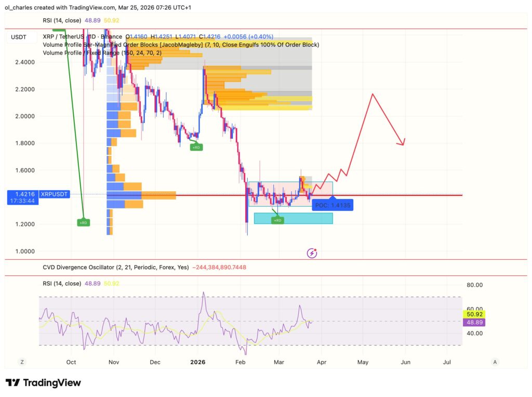Select the RSI (14, close) legend entry

tap(63, 21)
